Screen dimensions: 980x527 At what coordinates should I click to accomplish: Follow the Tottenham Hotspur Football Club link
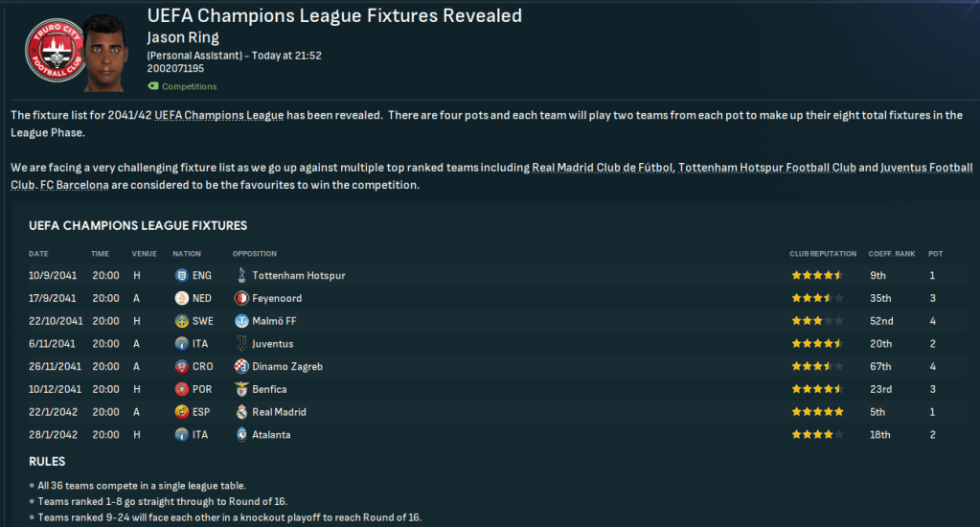766,168
